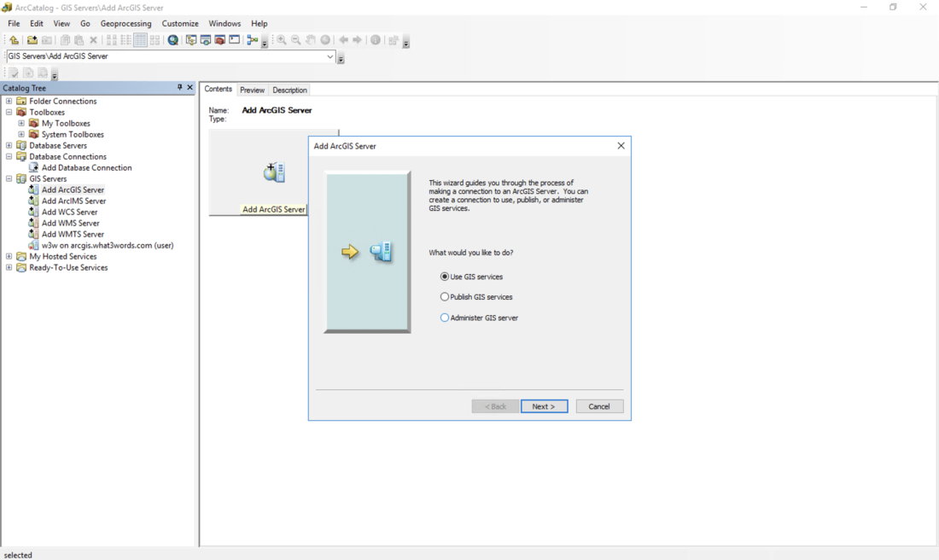
Task: Select the Pan hand tool
Action: [x=310, y=40]
